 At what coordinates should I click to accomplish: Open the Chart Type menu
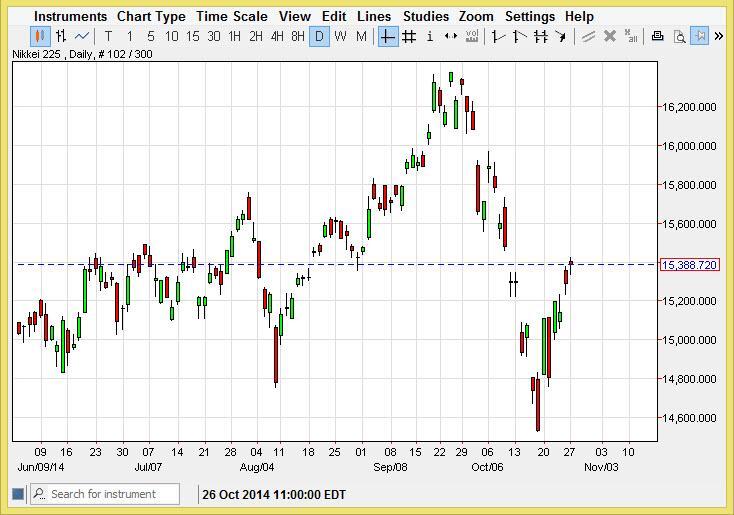point(151,16)
